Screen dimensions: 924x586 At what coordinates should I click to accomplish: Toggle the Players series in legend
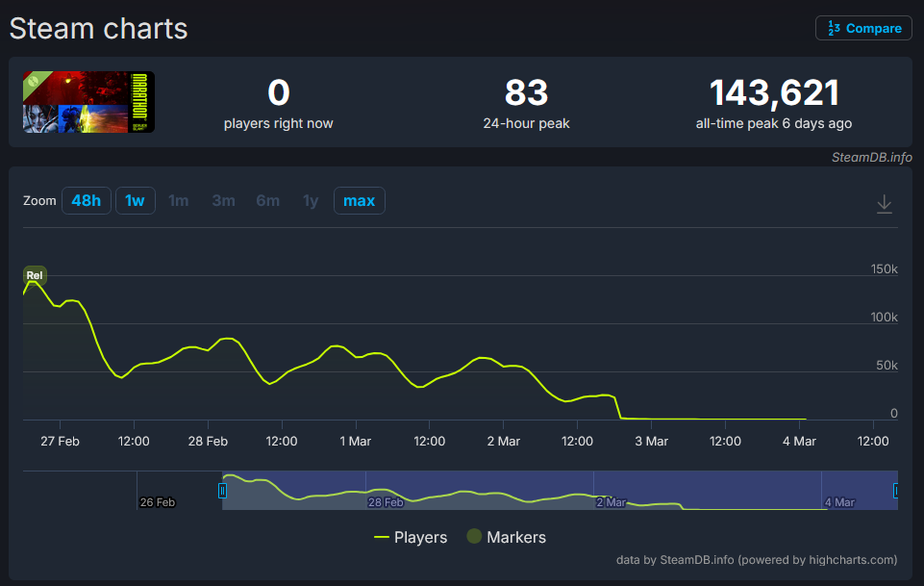(x=411, y=537)
